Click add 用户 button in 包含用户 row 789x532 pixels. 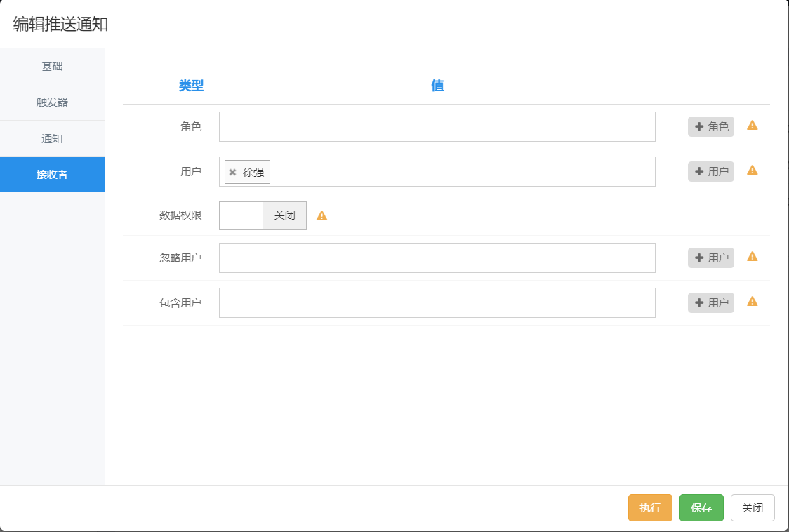point(710,302)
